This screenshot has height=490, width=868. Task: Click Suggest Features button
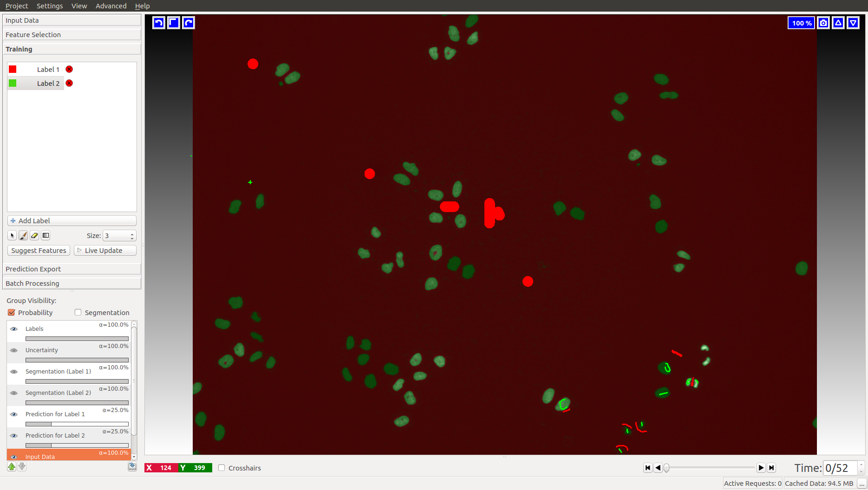click(39, 251)
